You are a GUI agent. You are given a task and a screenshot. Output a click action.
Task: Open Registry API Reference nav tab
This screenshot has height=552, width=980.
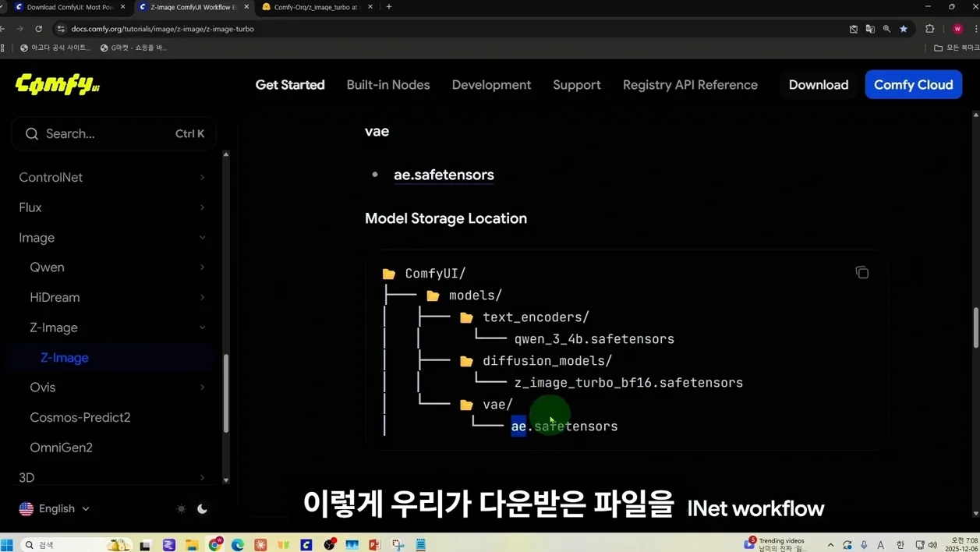690,84
